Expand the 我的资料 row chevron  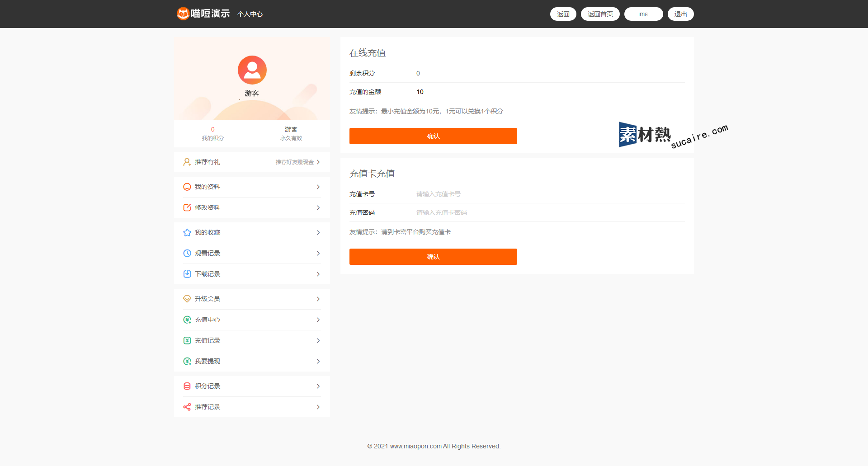point(318,187)
